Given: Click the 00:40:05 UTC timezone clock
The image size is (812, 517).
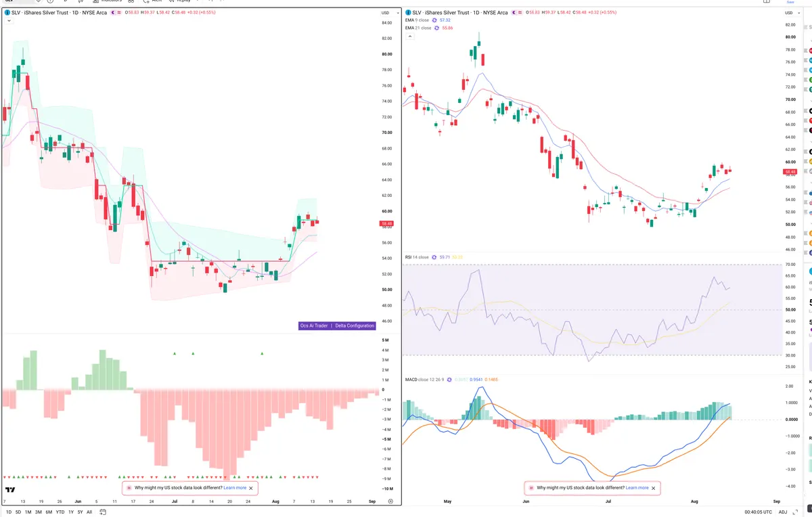Looking at the screenshot, I should pos(759,512).
